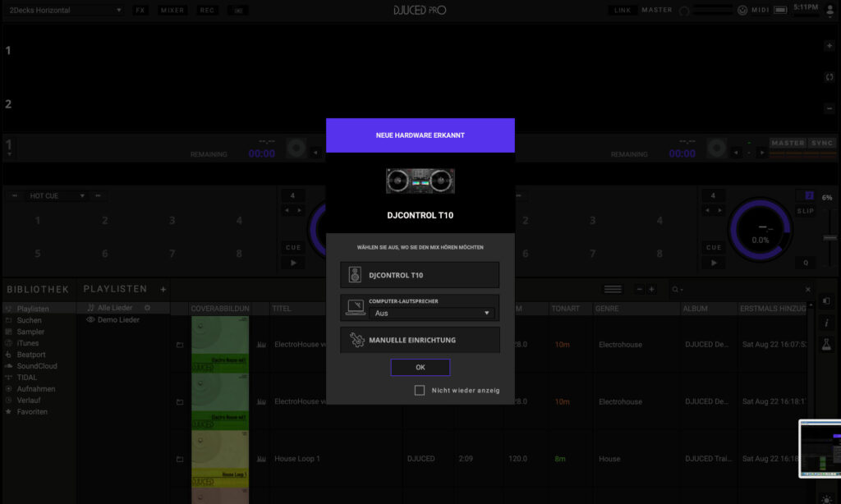This screenshot has height=504, width=841.
Task: Start playback on the right deck
Action: click(714, 263)
